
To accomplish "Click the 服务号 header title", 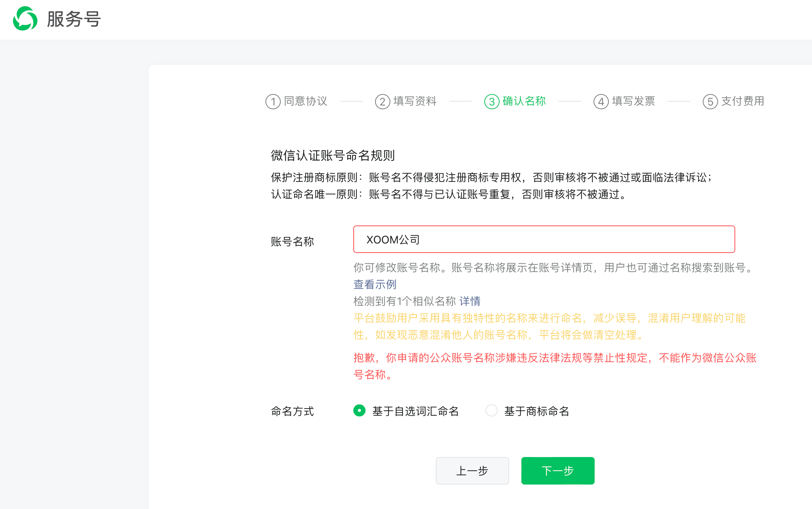I will (74, 19).
